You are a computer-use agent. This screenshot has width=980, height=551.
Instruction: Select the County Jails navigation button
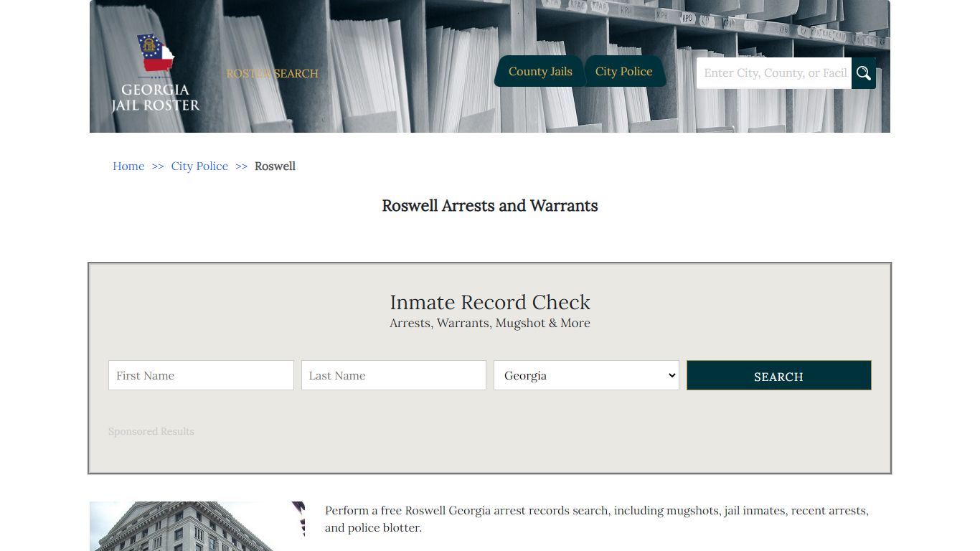click(540, 71)
